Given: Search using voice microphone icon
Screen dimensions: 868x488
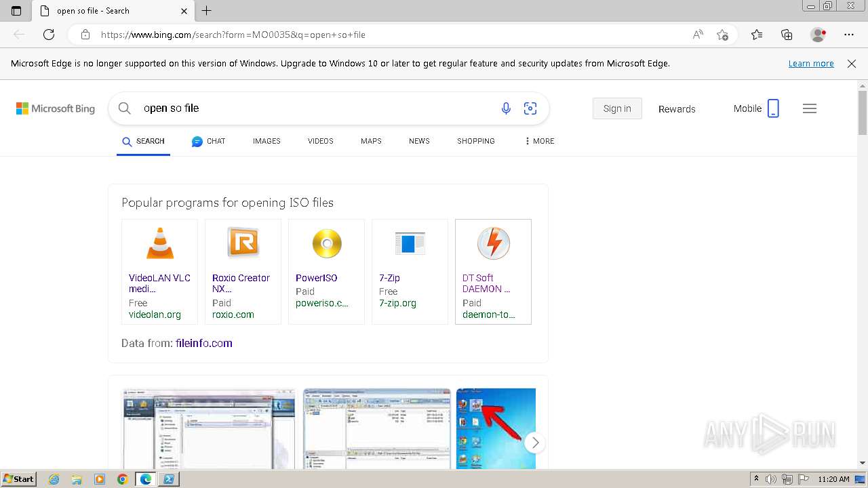Looking at the screenshot, I should [506, 108].
